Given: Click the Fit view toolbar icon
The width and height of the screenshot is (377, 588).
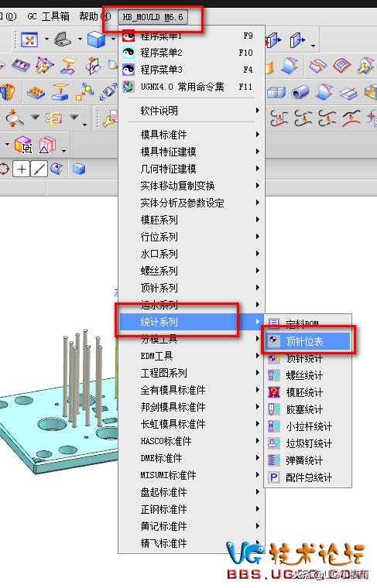Looking at the screenshot, I should click(29, 39).
